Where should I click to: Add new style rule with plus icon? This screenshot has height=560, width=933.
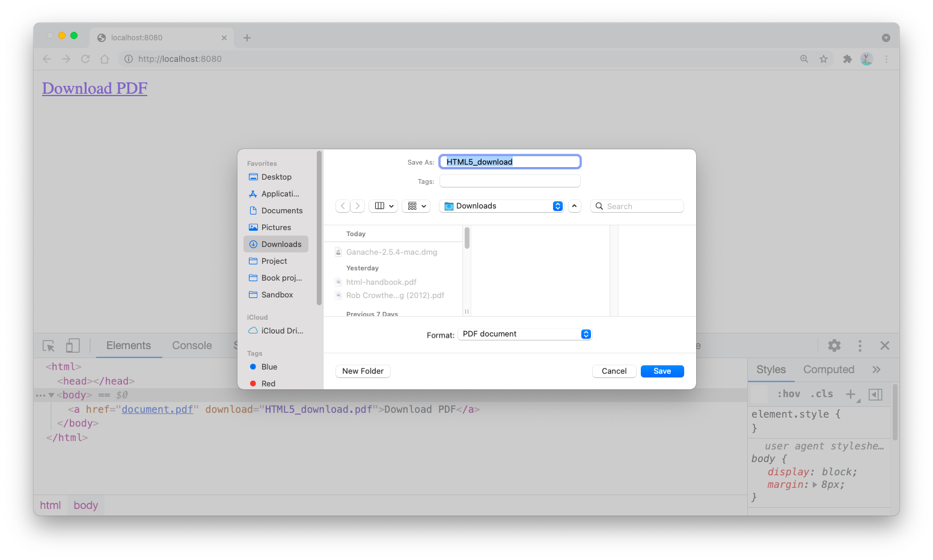click(851, 394)
